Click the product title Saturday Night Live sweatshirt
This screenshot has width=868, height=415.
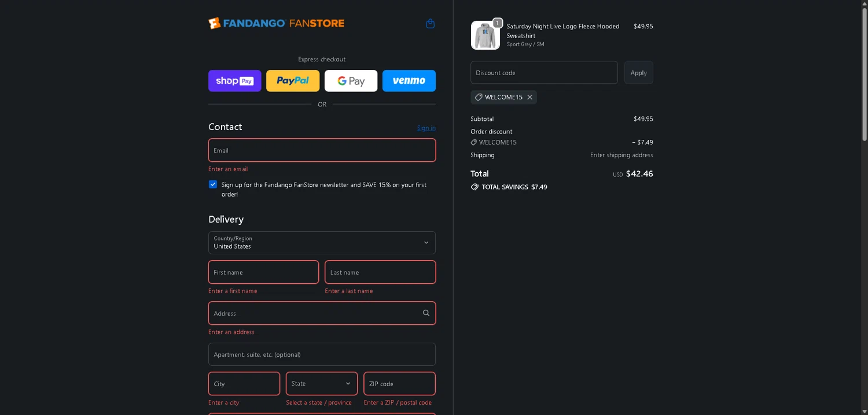pyautogui.click(x=563, y=31)
